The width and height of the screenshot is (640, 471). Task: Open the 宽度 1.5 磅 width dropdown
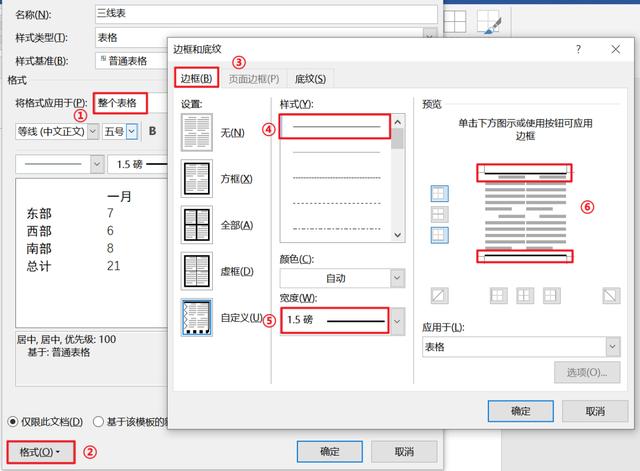[398, 320]
